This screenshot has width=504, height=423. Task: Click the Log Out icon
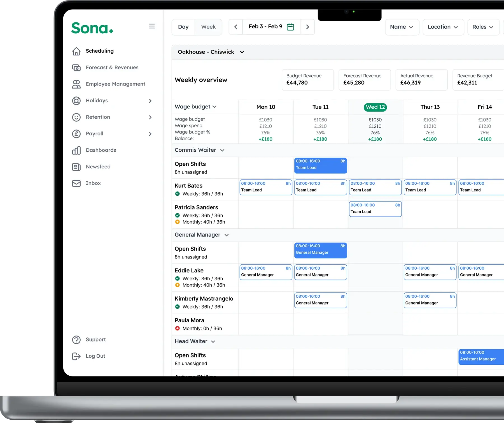coord(76,356)
